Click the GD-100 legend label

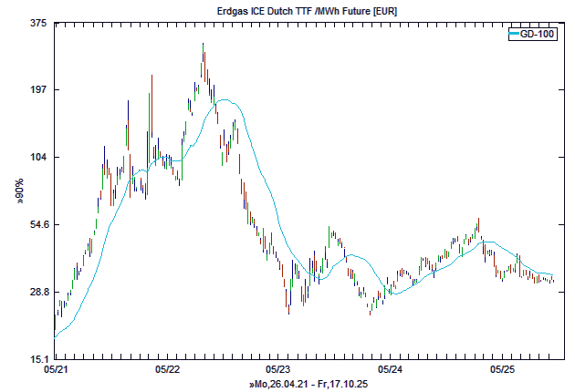click(x=537, y=34)
